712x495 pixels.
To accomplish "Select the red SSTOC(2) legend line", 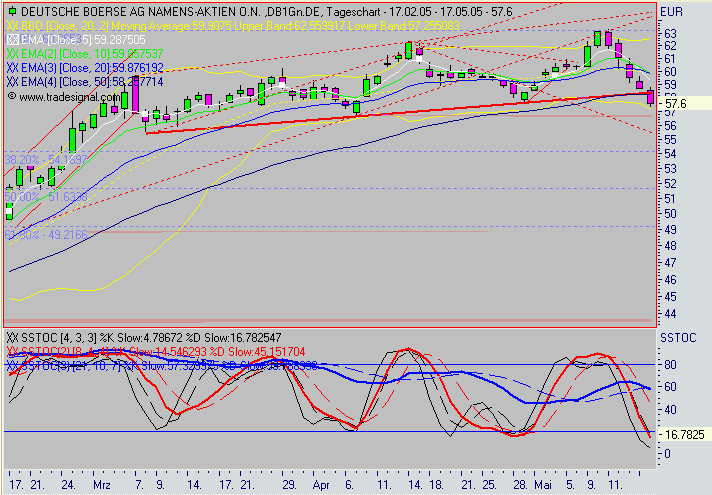I will click(x=156, y=351).
